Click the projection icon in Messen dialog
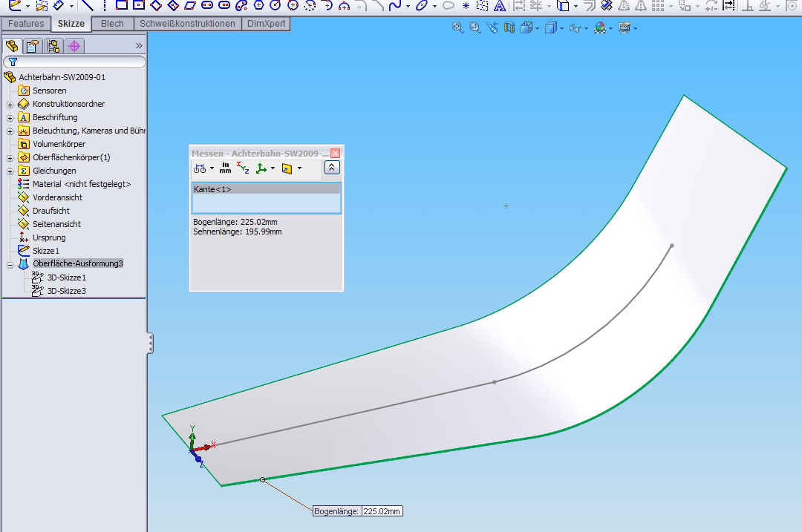 pyautogui.click(x=287, y=168)
